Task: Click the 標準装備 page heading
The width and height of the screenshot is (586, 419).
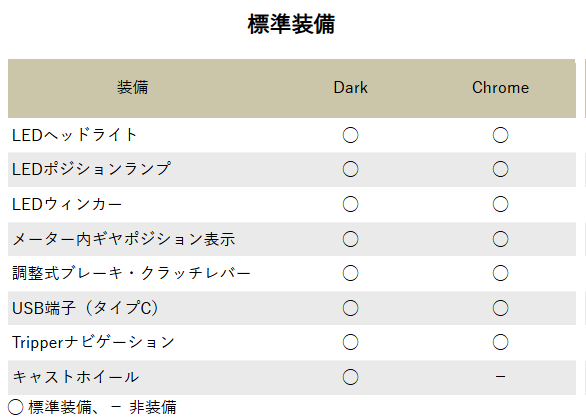Action: point(291,24)
